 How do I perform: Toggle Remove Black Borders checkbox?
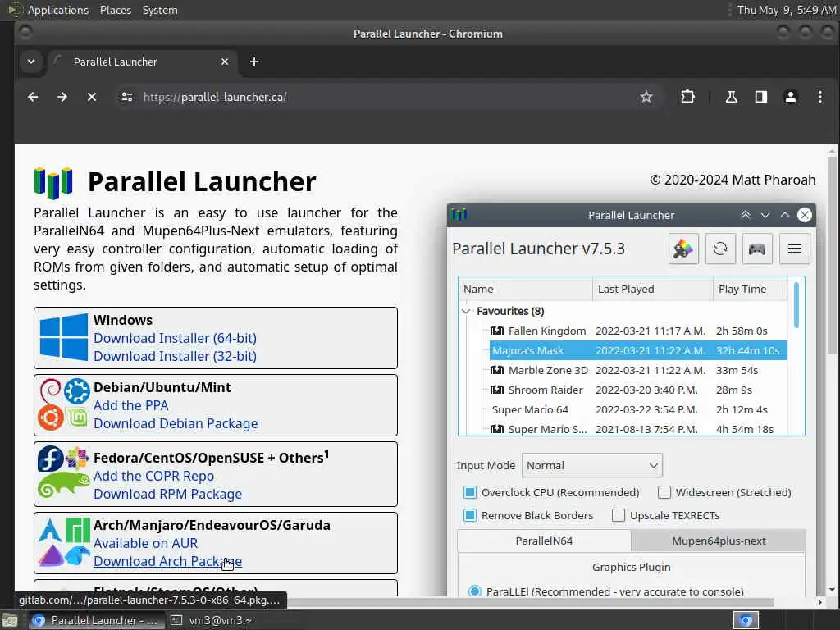(470, 515)
